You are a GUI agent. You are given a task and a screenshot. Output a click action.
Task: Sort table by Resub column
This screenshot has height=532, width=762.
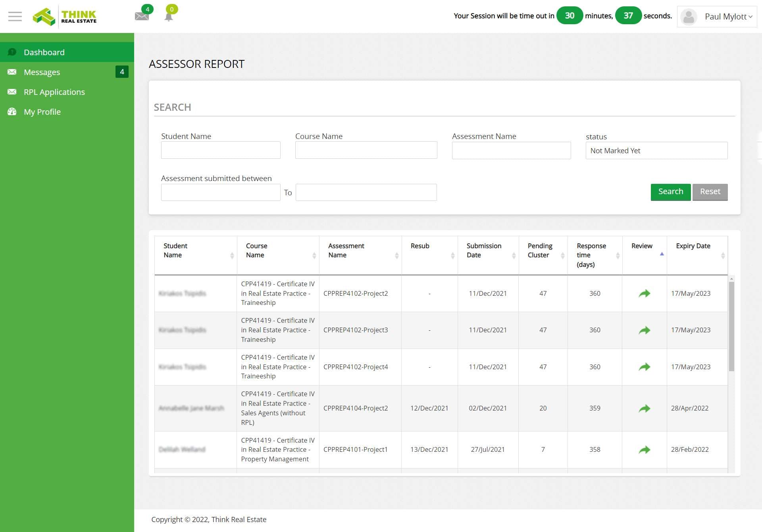pos(429,255)
